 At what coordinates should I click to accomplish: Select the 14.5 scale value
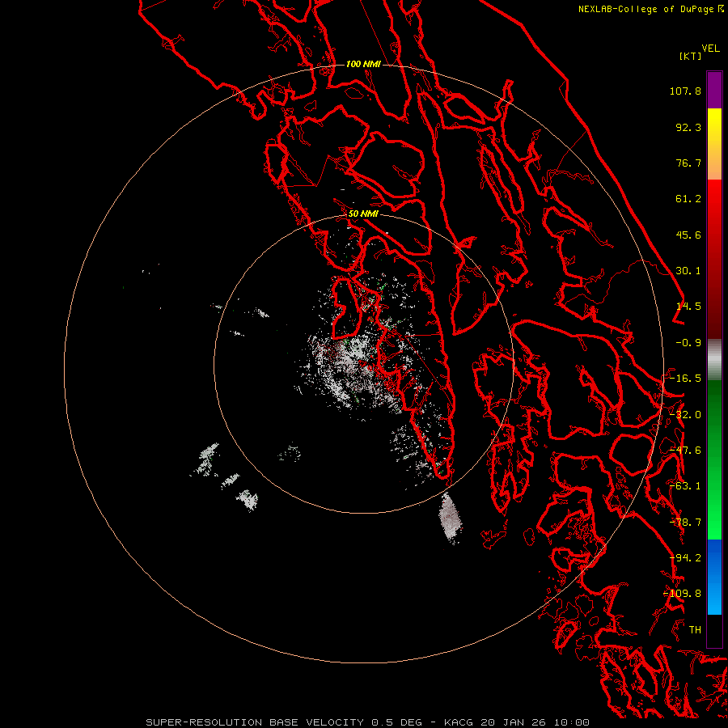(x=688, y=307)
